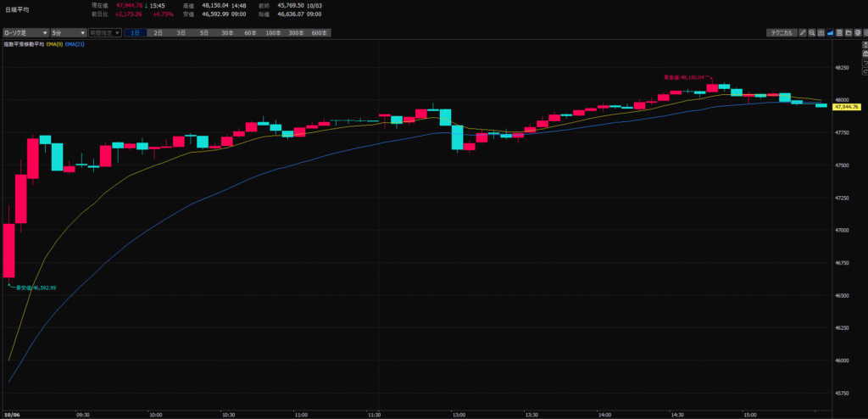This screenshot has width=868, height=419.
Task: Click the pencil drawing tool icon
Action: click(x=802, y=32)
